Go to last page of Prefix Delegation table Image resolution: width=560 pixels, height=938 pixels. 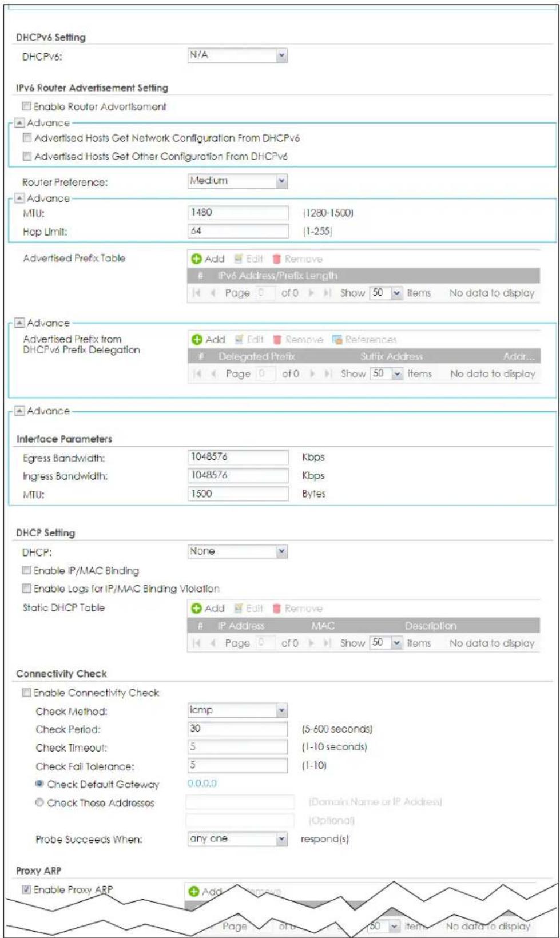[328, 373]
